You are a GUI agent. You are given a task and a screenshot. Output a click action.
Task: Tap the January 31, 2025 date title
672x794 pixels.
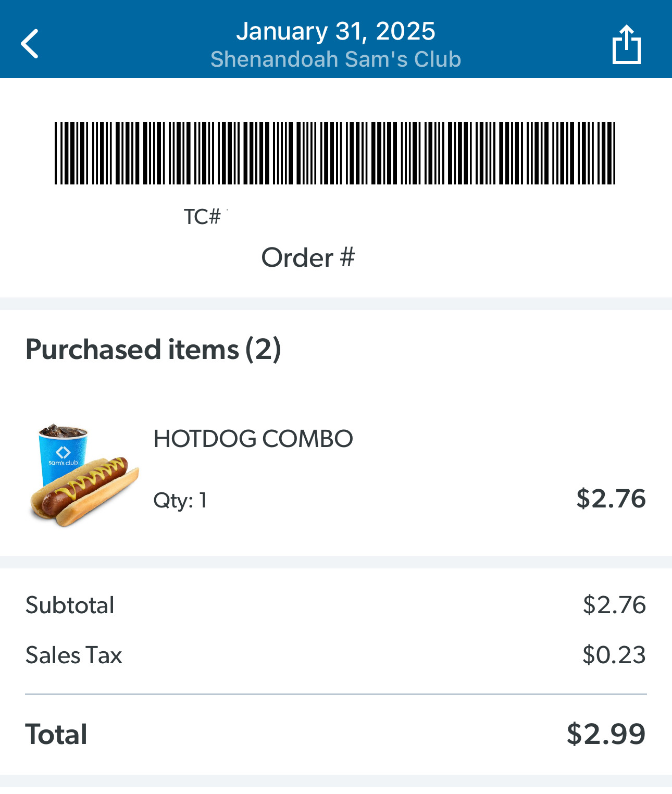(x=335, y=31)
